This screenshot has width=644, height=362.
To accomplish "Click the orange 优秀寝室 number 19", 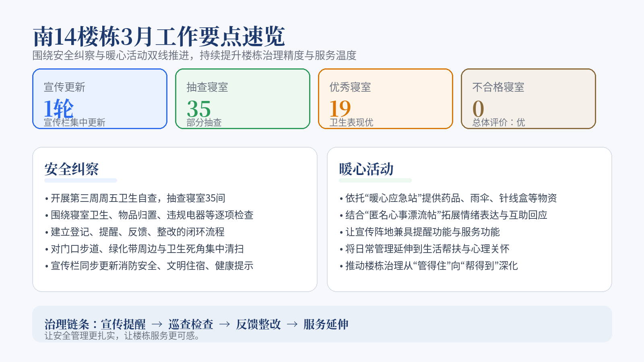I will click(340, 109).
